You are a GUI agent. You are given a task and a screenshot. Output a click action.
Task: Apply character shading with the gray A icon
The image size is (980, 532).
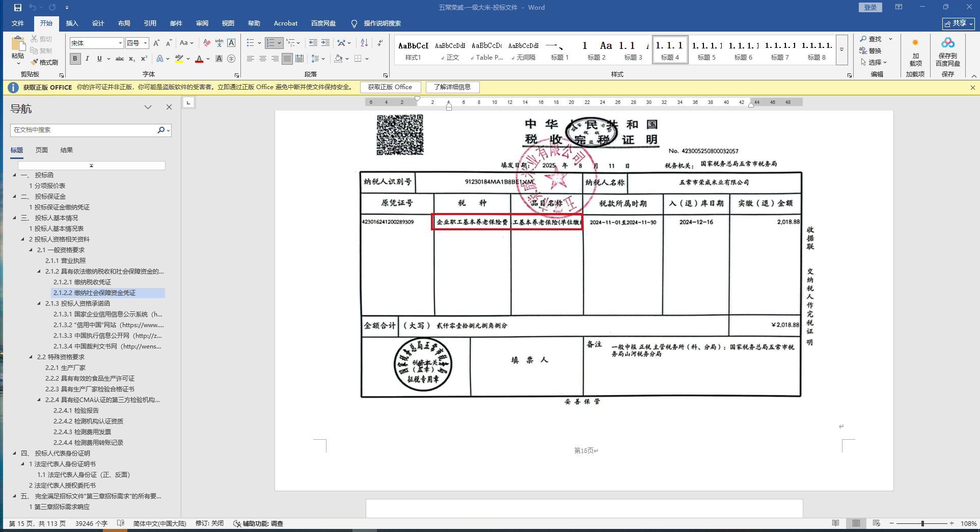point(219,59)
